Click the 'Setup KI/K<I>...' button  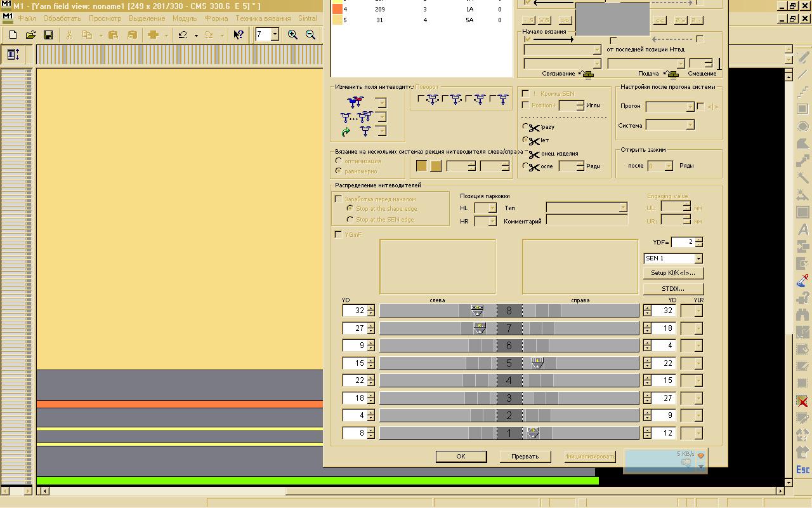(673, 273)
